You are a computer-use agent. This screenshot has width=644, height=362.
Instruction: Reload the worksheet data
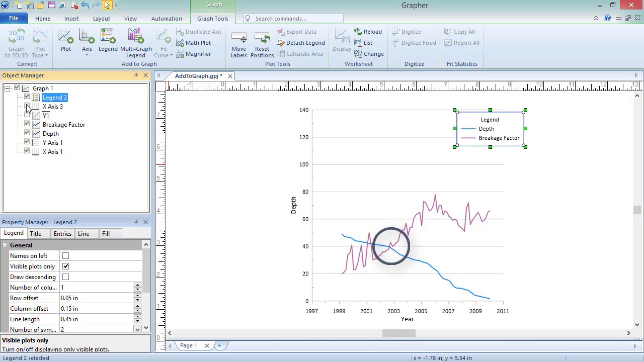click(x=368, y=32)
